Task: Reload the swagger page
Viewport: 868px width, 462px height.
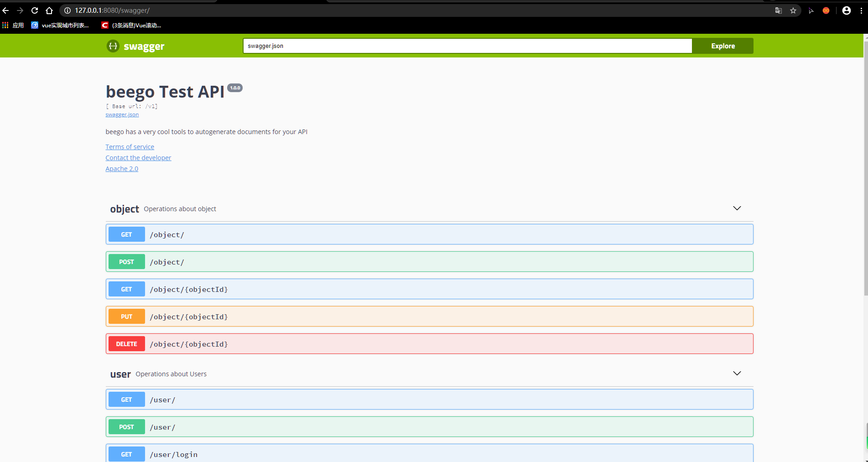Action: [35, 10]
